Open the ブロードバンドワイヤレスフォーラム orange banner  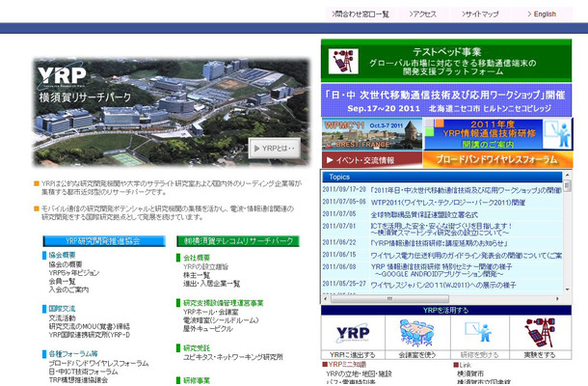click(497, 160)
